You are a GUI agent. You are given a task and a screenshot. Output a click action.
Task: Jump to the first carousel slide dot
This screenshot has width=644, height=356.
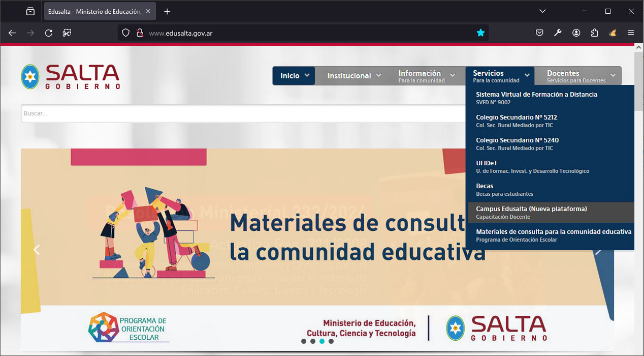(x=304, y=341)
